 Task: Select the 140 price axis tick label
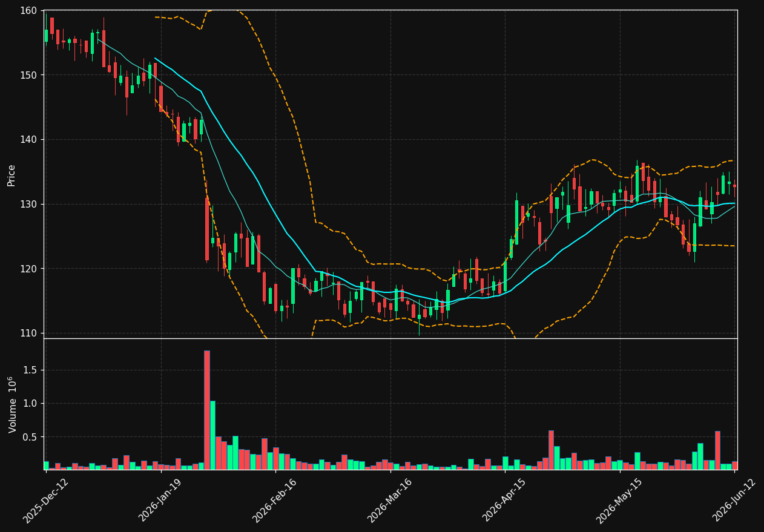coord(30,139)
